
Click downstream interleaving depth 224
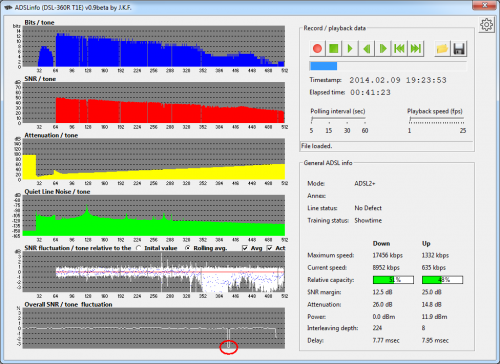point(377,328)
